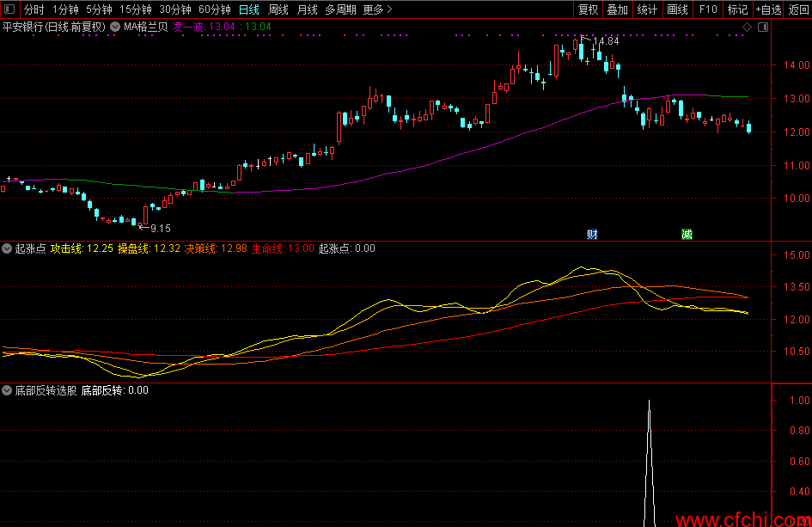Switch to 分时 intraday view
Viewport: 812px width, 527px height.
34,9
